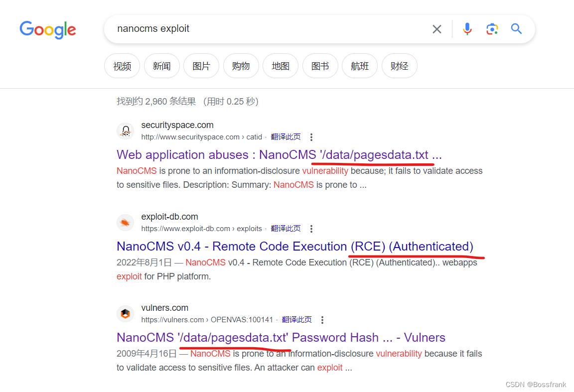Click the vulners.com site name
This screenshot has width=574, height=392.
pyautogui.click(x=165, y=308)
